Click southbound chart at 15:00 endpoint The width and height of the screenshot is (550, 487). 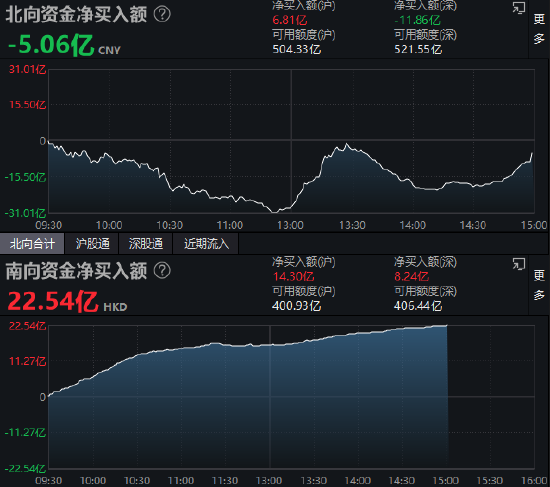click(447, 326)
